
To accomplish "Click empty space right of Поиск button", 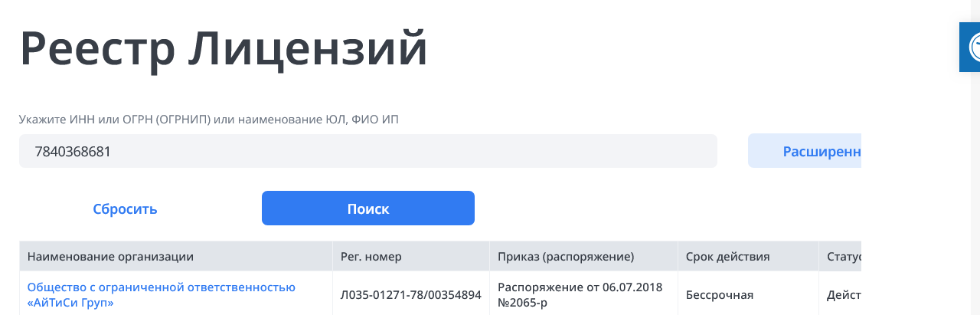I will coord(651,208).
